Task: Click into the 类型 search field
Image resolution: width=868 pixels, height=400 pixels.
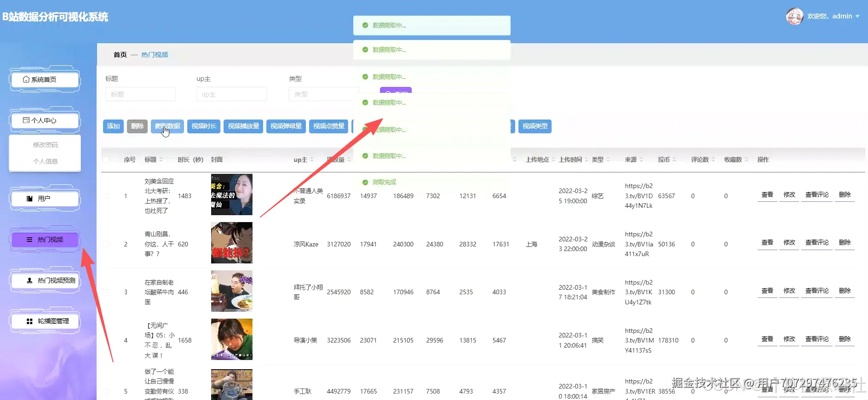Action: (323, 94)
